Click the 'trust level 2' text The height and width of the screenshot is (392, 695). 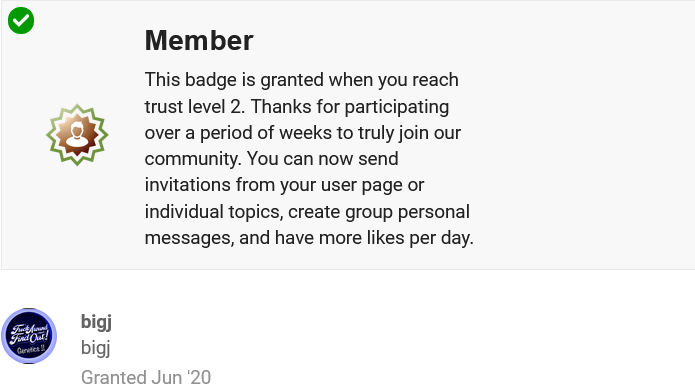pyautogui.click(x=194, y=106)
